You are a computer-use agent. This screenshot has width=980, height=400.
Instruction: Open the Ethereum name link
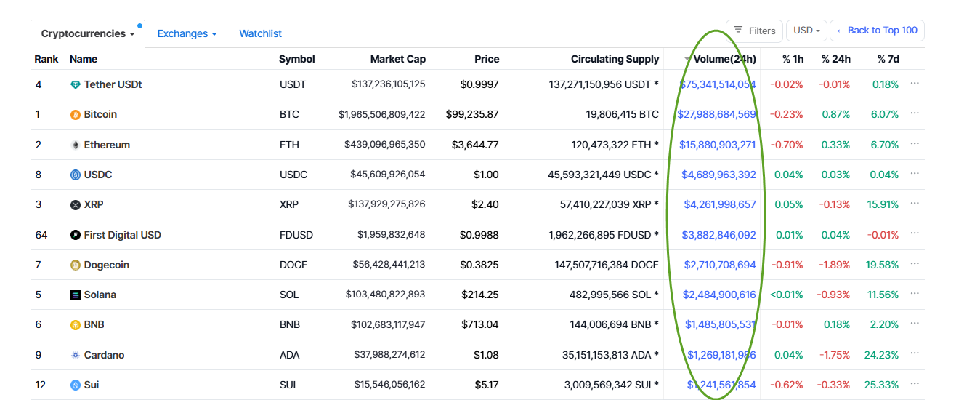(107, 145)
